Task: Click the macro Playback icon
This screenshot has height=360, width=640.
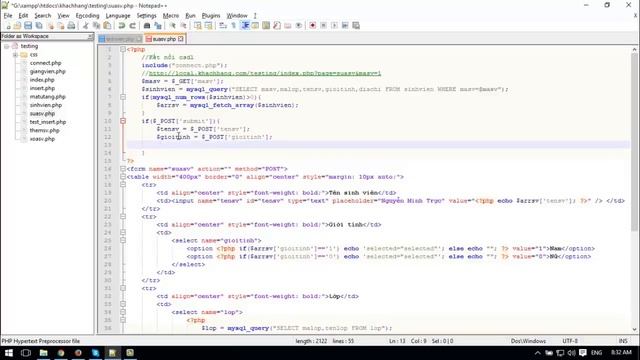Action: click(334, 25)
